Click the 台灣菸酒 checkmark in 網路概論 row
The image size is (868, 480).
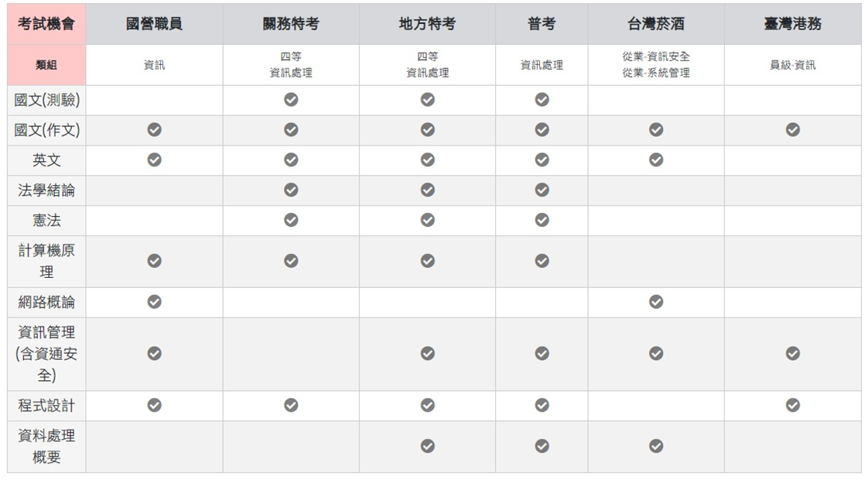[656, 302]
